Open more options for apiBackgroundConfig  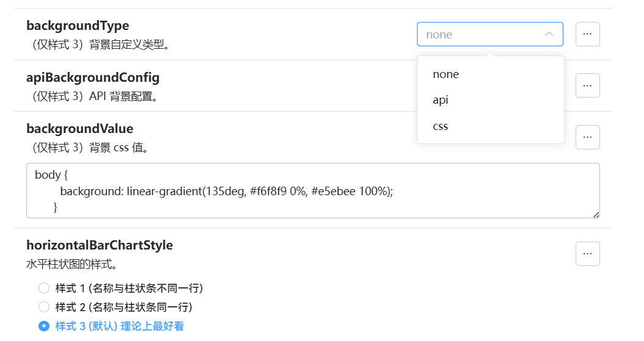coord(587,85)
